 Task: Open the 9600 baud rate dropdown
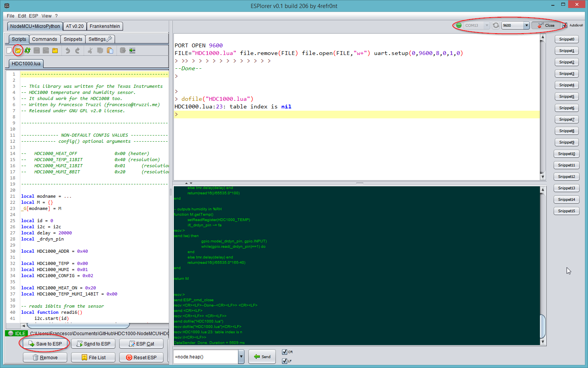526,25
